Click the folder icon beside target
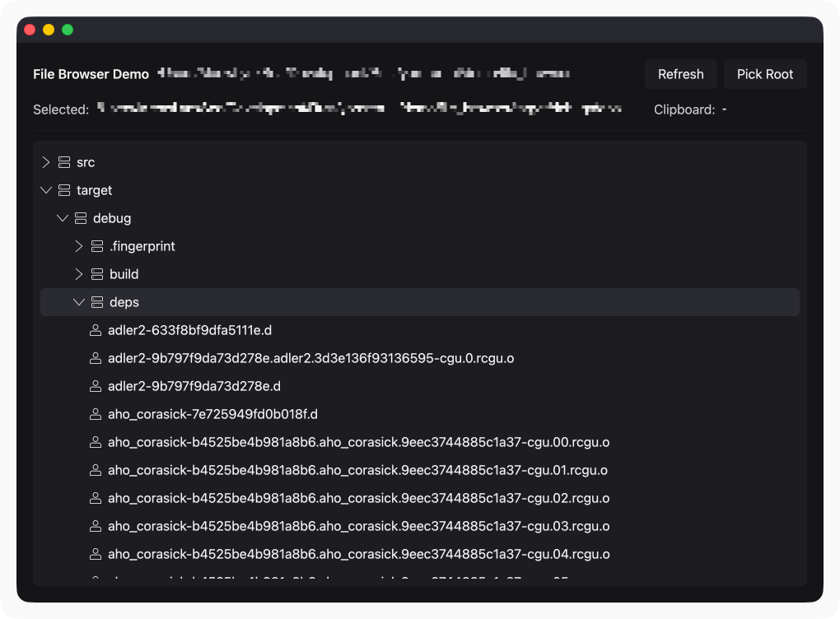The width and height of the screenshot is (840, 619). [63, 191]
